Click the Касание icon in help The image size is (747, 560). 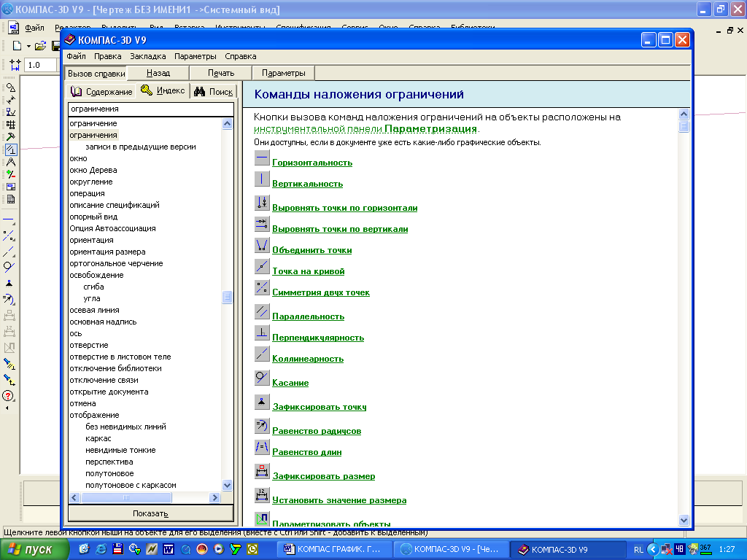click(x=262, y=378)
